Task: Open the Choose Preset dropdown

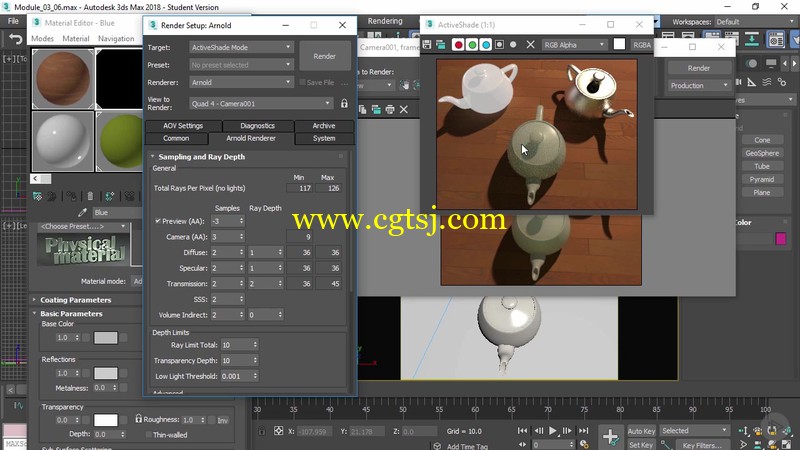Action: tap(82, 226)
